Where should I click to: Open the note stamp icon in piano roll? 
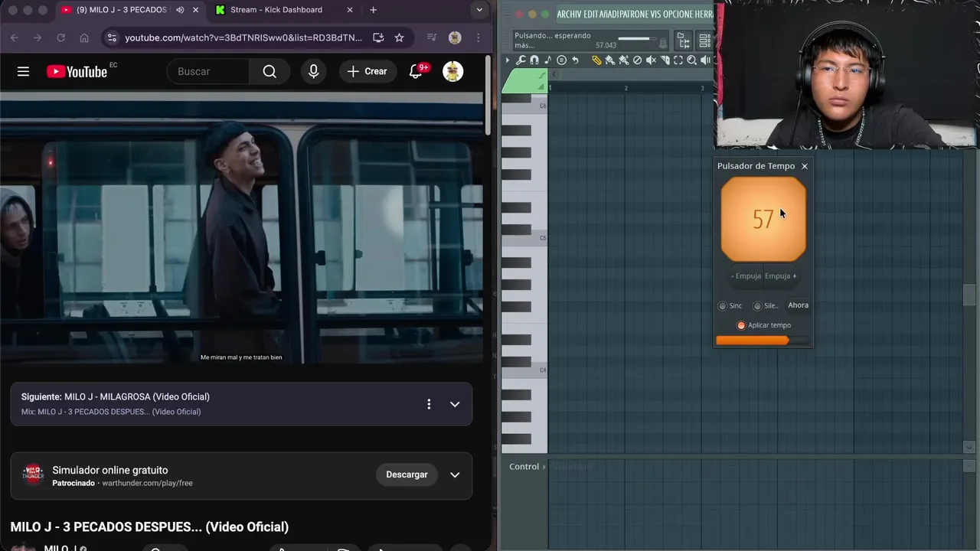(547, 60)
